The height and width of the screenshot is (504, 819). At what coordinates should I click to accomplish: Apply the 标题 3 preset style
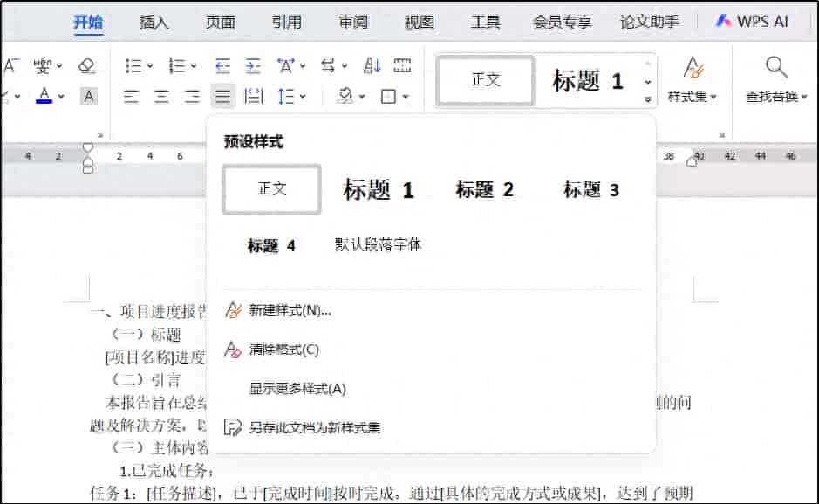[590, 189]
